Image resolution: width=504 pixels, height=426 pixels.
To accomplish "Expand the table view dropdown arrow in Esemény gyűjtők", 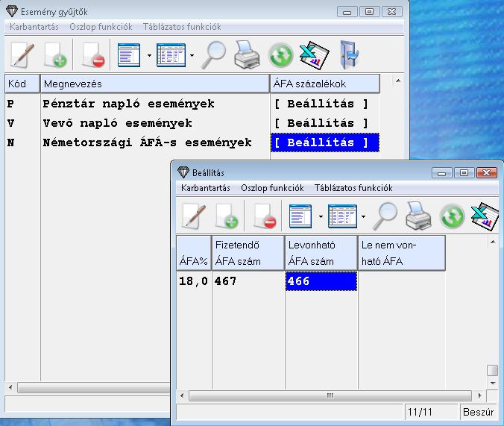I will click(192, 55).
